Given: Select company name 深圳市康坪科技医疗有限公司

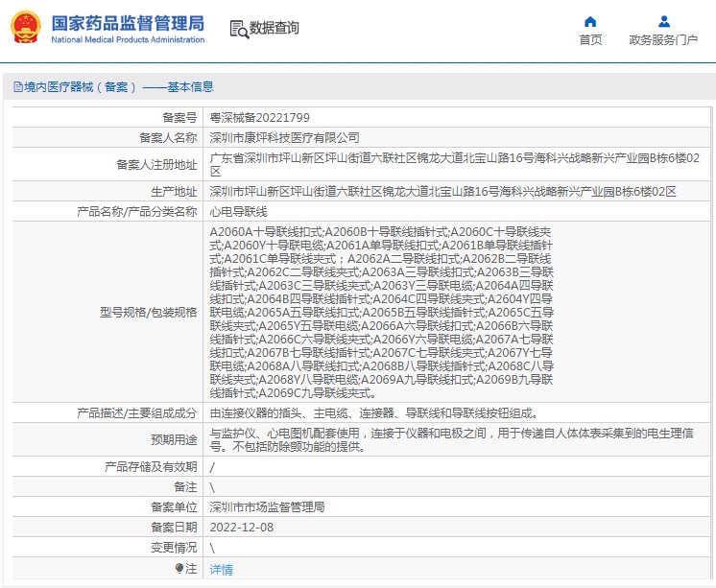Looking at the screenshot, I should click(x=284, y=138).
